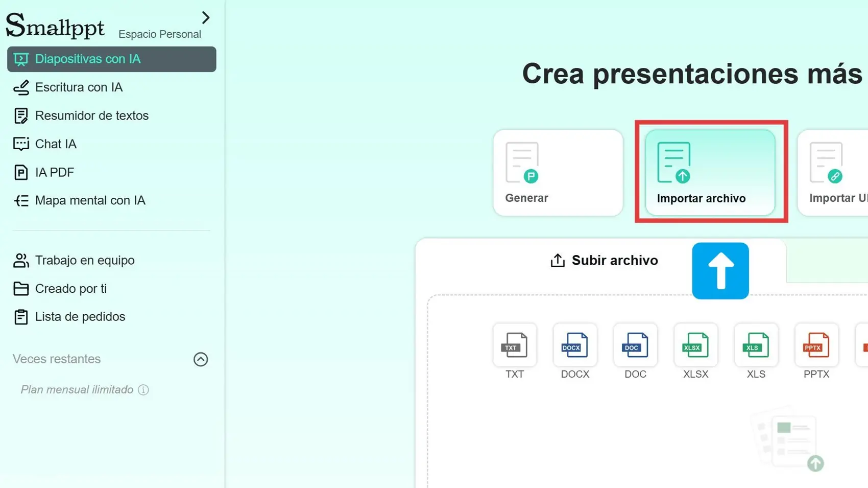Pick the PPTX presentation icon
The image size is (868, 488).
[816, 345]
